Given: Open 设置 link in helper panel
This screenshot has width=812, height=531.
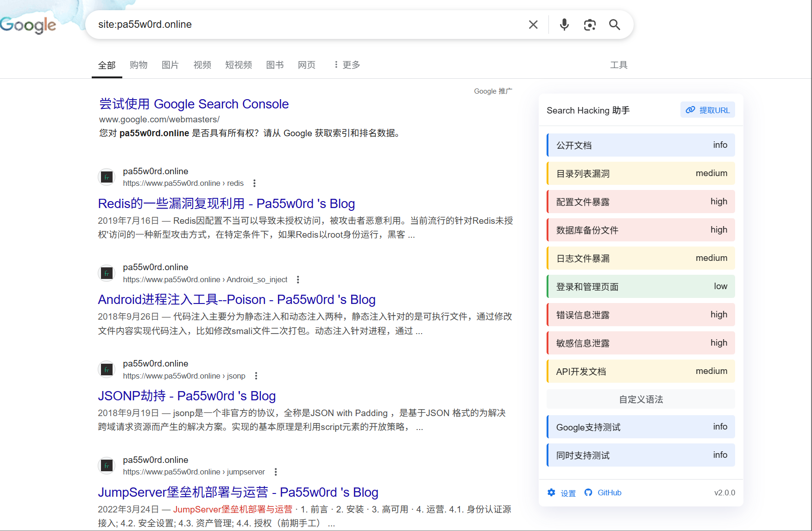Looking at the screenshot, I should tap(568, 493).
